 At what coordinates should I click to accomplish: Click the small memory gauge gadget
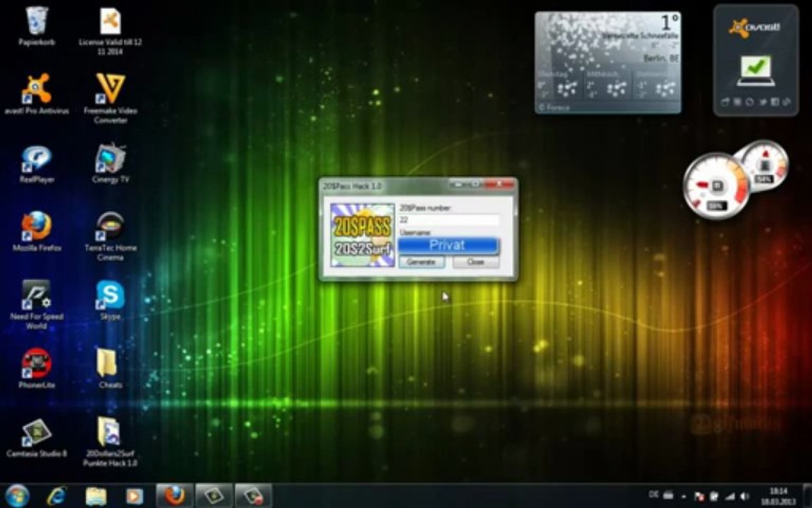click(765, 165)
